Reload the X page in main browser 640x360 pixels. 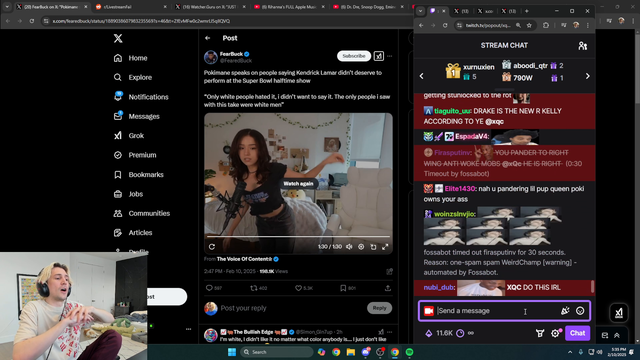[x=32, y=21]
